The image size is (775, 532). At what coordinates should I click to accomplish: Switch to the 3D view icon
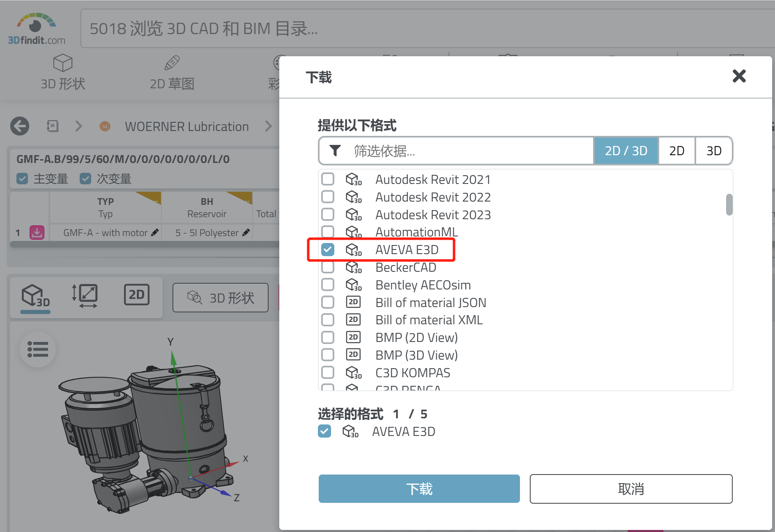[x=35, y=296]
